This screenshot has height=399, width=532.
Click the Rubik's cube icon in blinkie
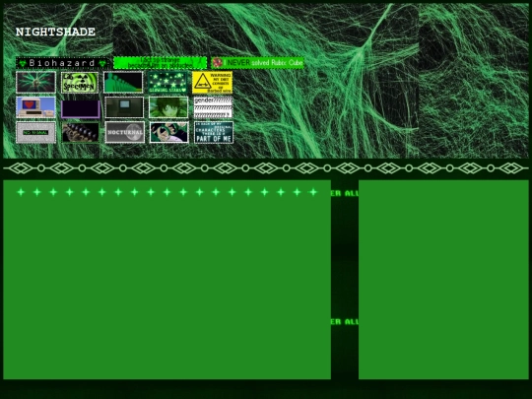(x=218, y=62)
